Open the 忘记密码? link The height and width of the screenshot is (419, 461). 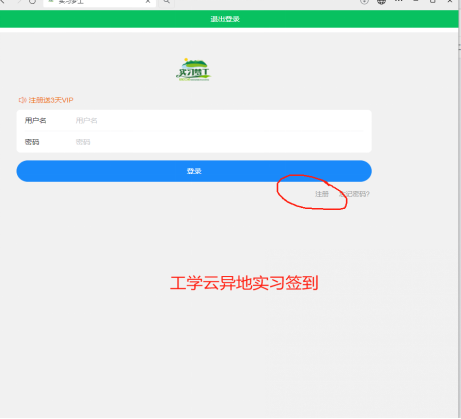tap(354, 194)
